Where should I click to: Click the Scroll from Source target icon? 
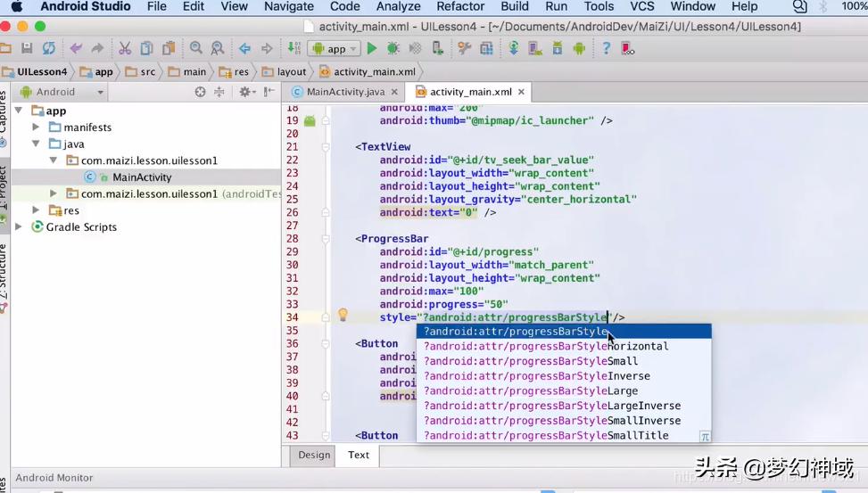click(200, 92)
